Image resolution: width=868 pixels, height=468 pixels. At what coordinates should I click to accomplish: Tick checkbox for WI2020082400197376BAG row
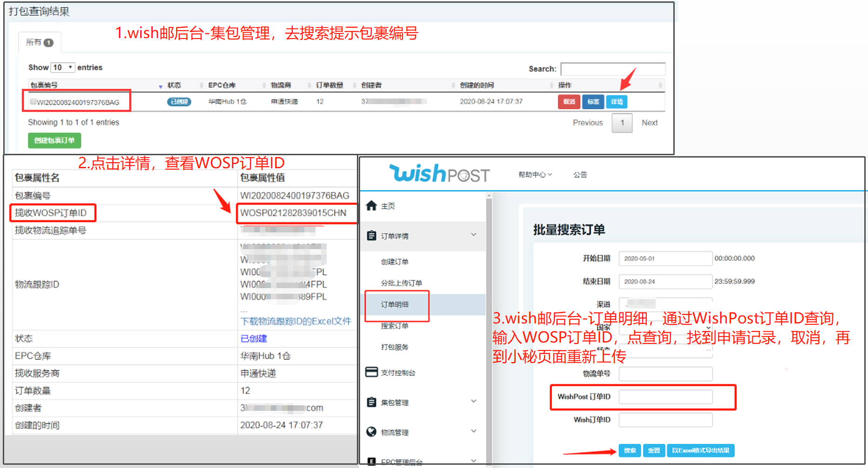click(x=33, y=102)
